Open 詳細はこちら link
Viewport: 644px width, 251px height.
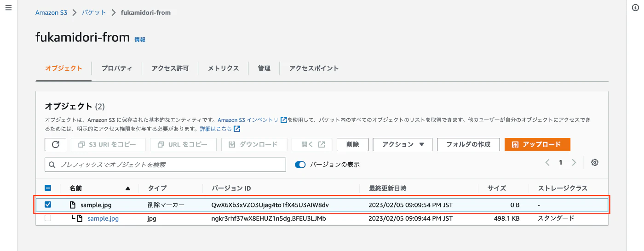pos(216,129)
